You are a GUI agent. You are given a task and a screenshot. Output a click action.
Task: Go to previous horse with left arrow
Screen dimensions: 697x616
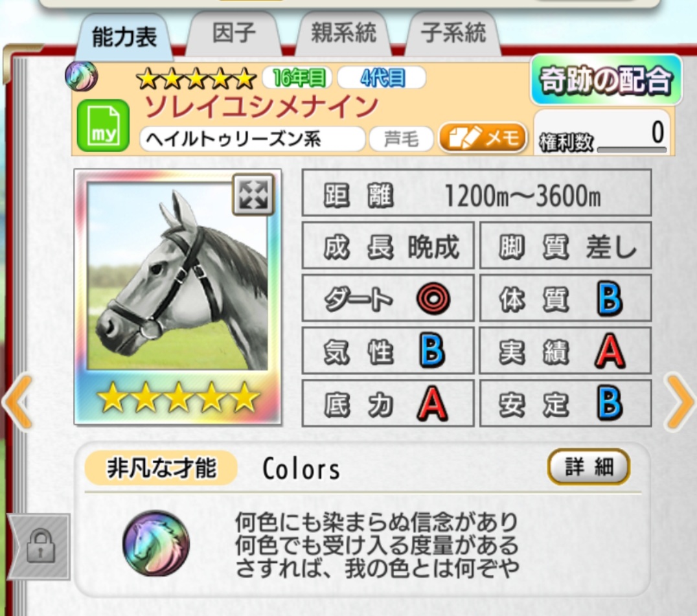(17, 402)
